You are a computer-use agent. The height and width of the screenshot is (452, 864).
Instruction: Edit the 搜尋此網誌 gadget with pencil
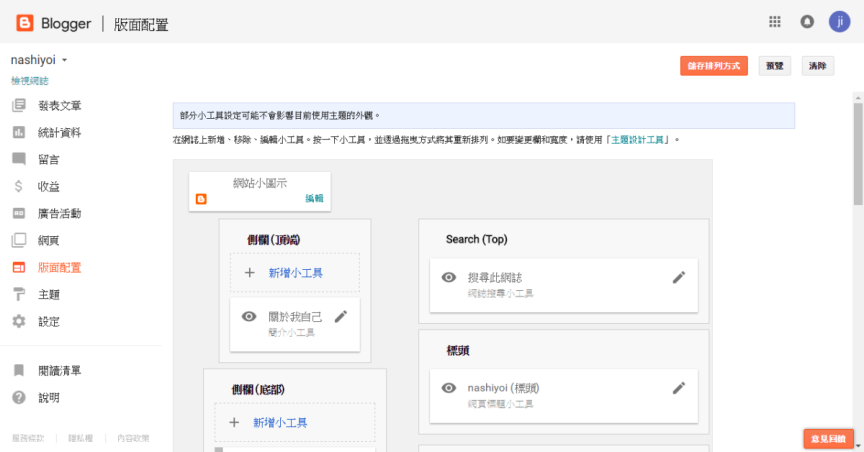click(x=679, y=277)
